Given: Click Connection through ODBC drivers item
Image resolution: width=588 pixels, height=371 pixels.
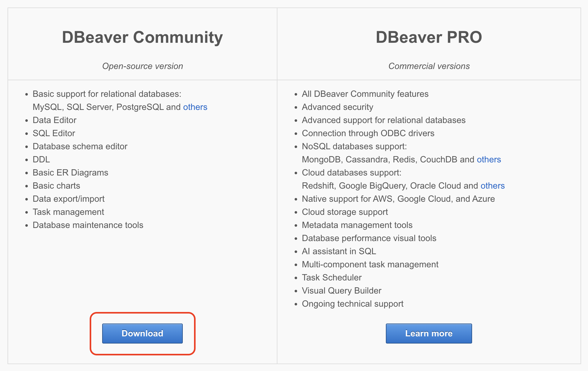Looking at the screenshot, I should [x=368, y=133].
